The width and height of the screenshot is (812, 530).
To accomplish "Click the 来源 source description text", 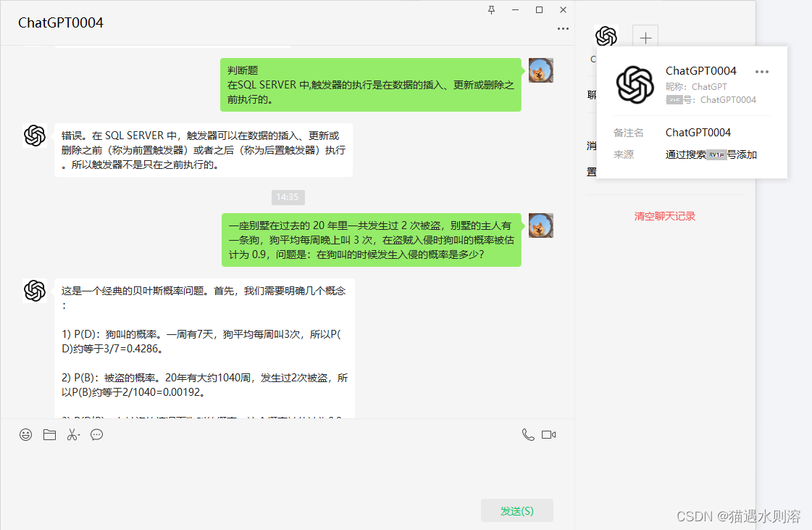I will click(711, 154).
